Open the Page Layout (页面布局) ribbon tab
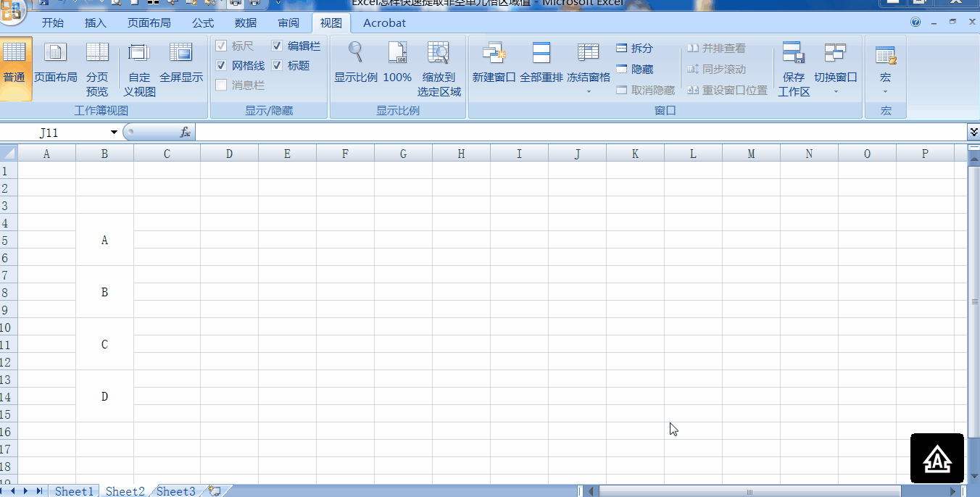Image resolution: width=980 pixels, height=497 pixels. [x=149, y=22]
